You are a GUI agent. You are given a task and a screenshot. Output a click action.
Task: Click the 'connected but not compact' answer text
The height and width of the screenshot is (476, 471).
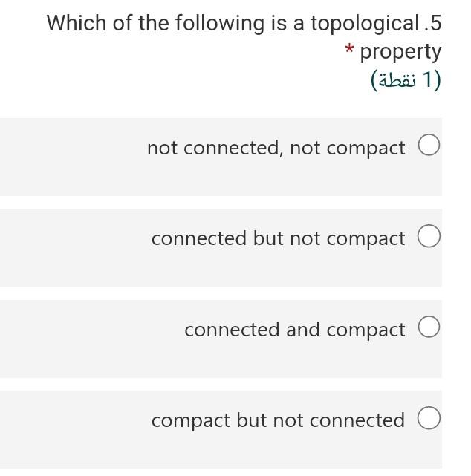click(278, 238)
